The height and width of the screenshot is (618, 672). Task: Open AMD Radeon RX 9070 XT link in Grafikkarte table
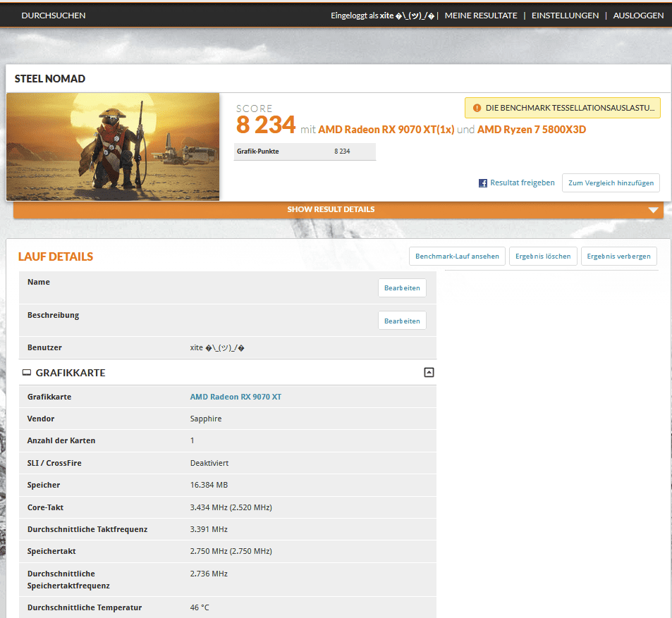[x=236, y=397]
